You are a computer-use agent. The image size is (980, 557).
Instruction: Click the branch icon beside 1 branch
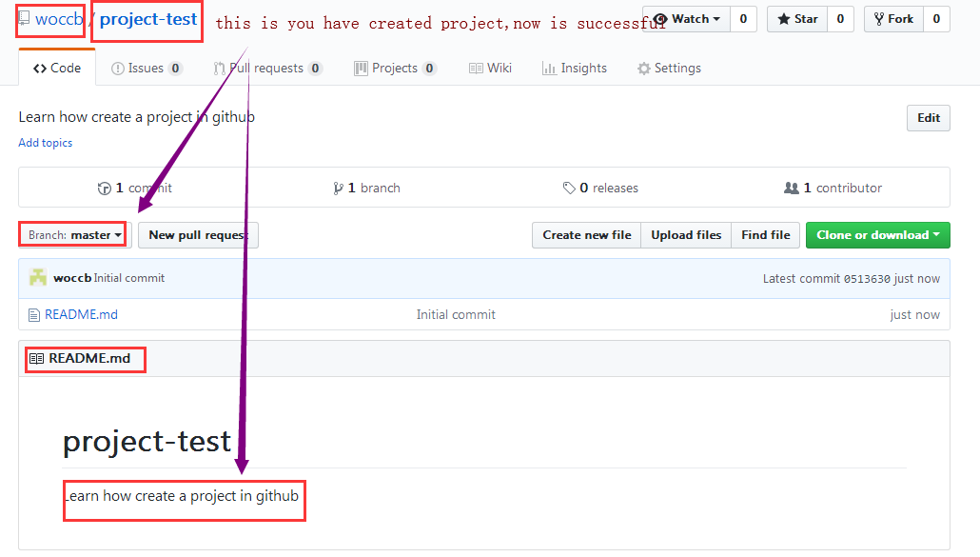pos(338,189)
